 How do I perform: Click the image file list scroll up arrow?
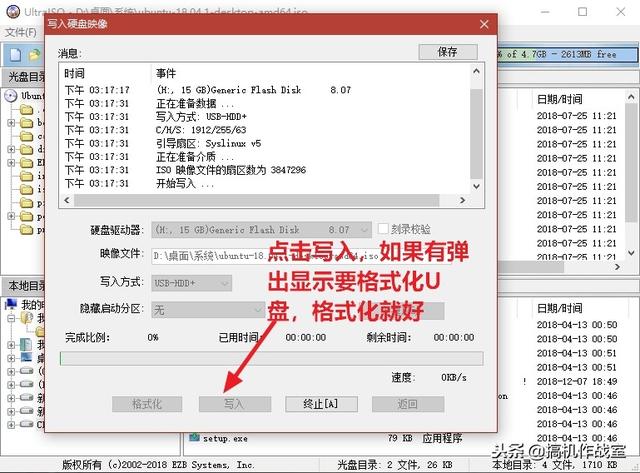(631, 97)
